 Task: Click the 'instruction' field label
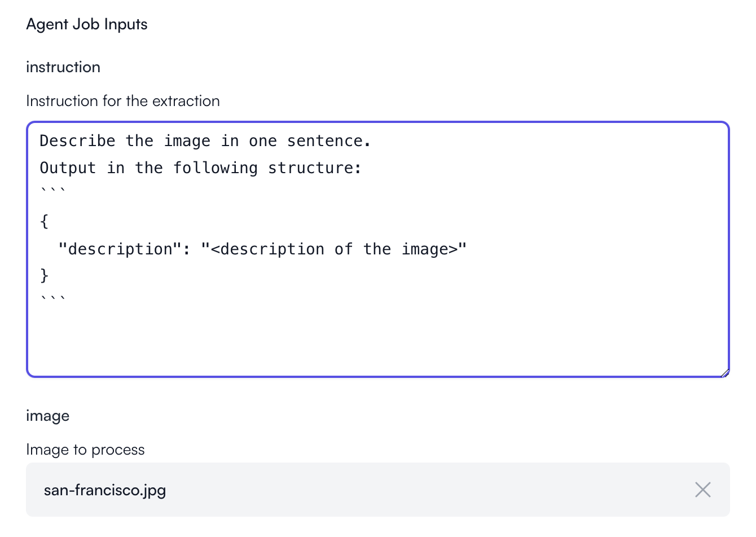click(63, 67)
